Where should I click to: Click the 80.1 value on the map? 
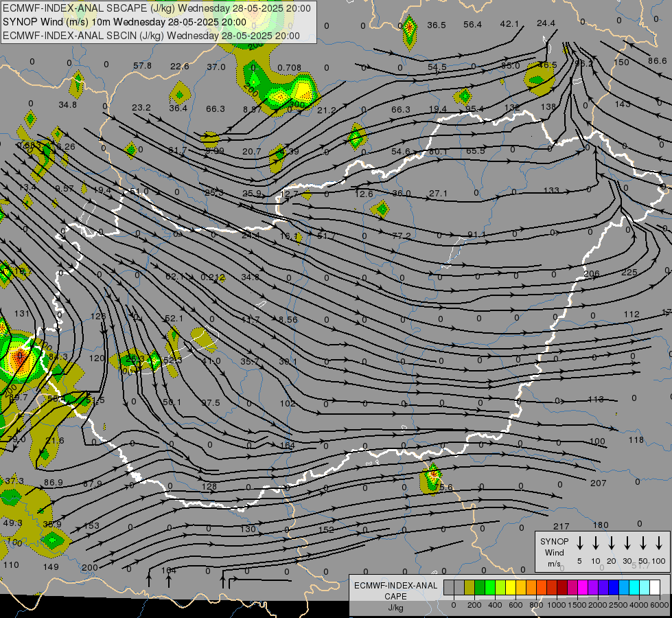click(438, 151)
